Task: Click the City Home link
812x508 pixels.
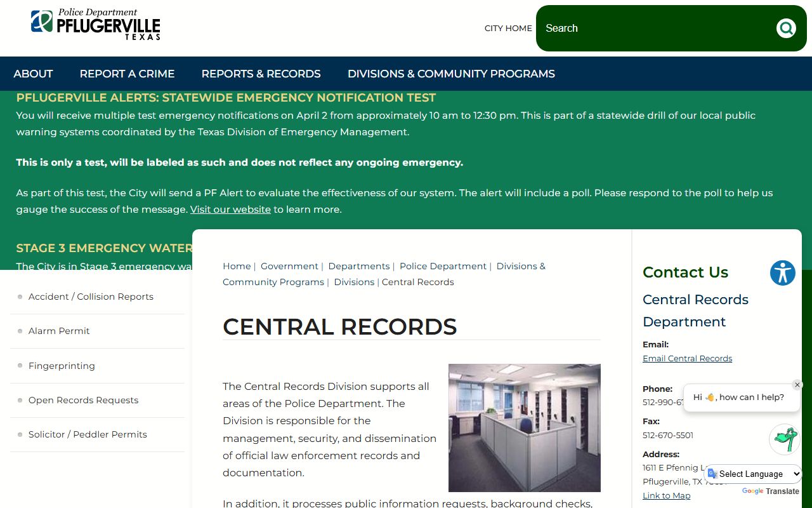Action: pyautogui.click(x=508, y=28)
